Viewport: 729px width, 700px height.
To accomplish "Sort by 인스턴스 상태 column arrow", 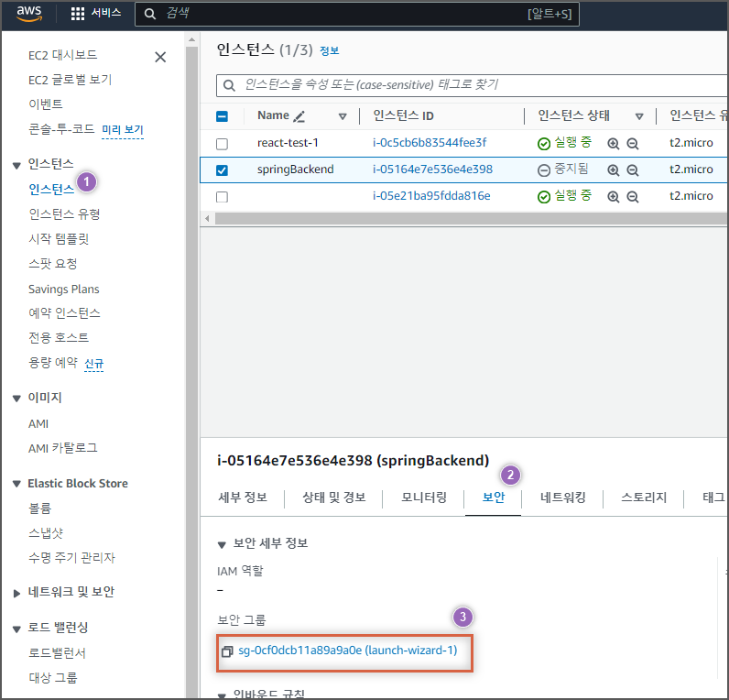I will tap(639, 116).
